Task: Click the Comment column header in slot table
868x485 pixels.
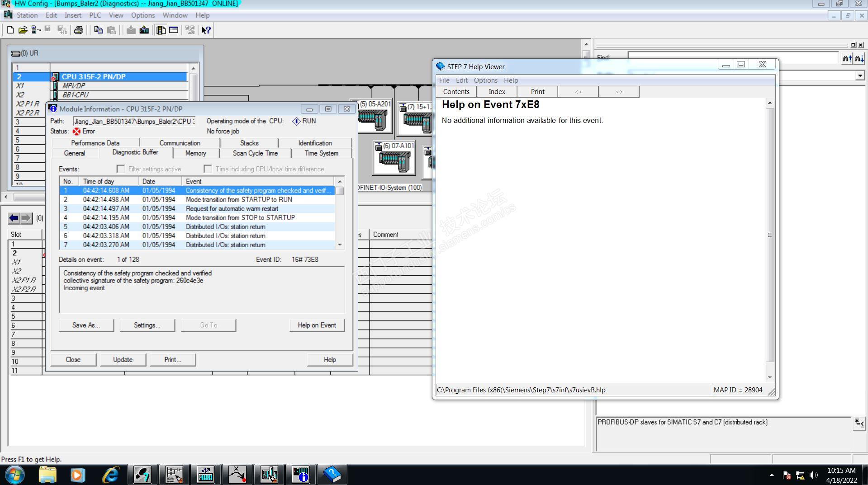Action: pyautogui.click(x=400, y=235)
